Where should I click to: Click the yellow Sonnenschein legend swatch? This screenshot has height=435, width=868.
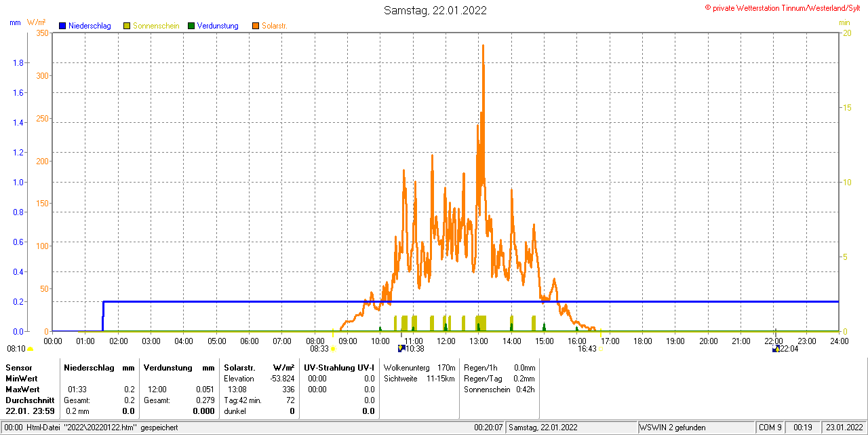coord(127,26)
